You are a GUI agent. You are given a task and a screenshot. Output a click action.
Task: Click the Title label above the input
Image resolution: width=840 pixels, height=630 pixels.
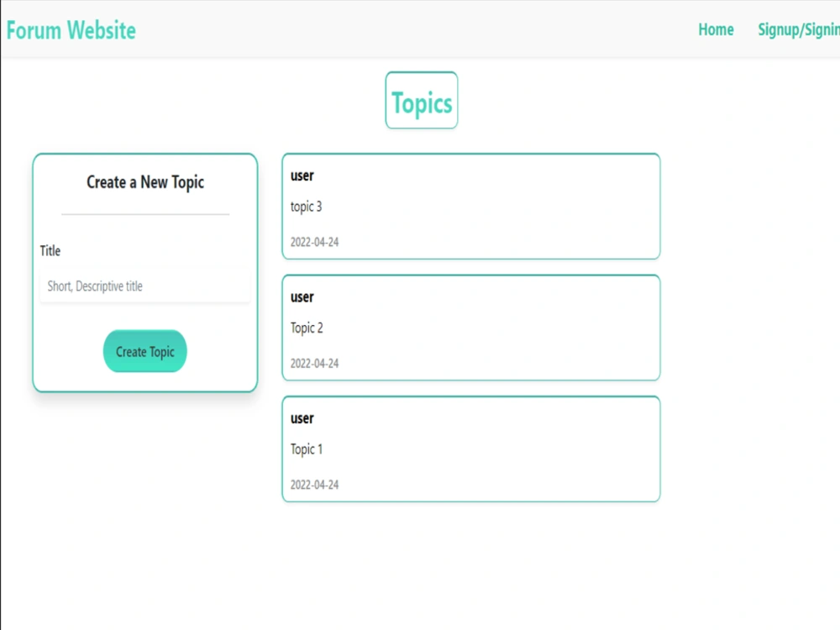point(50,250)
